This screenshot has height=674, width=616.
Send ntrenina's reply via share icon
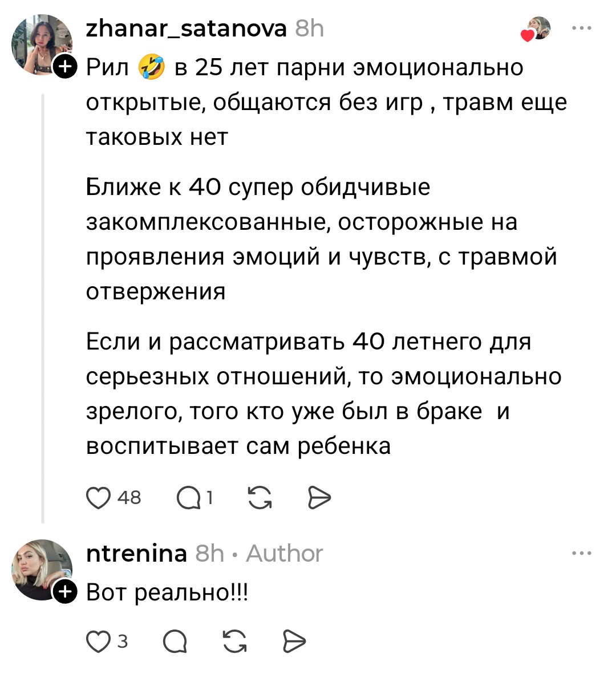click(x=294, y=642)
